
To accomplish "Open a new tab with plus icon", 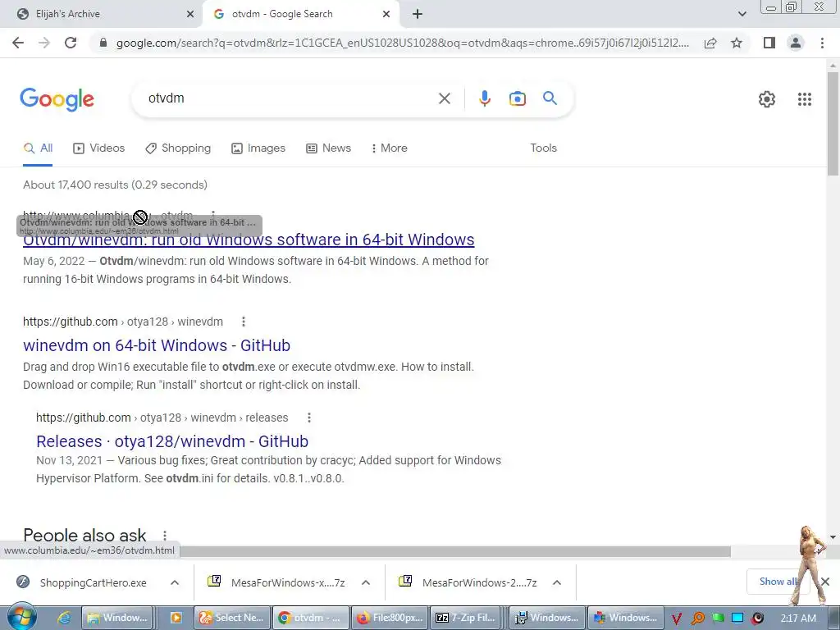I will [418, 14].
